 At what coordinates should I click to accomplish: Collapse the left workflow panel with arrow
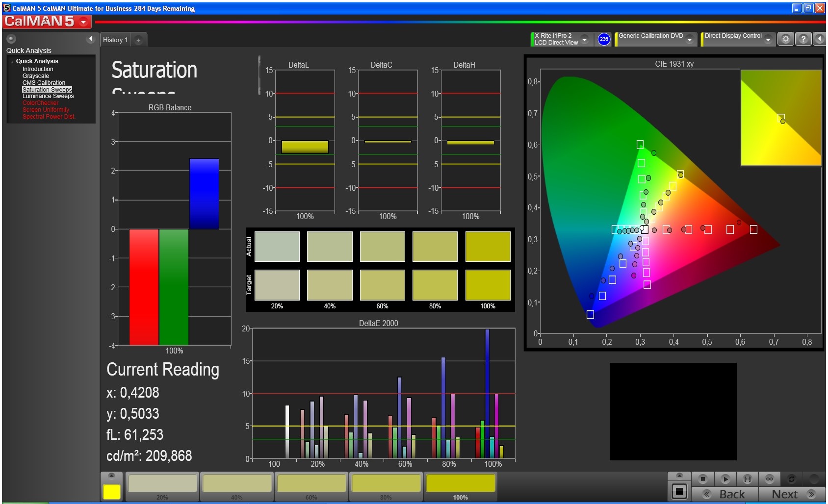point(90,39)
